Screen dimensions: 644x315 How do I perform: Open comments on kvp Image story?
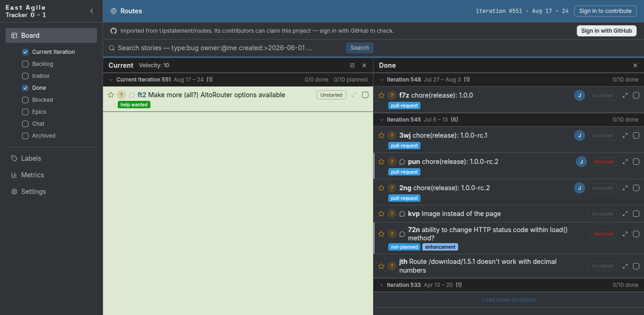point(402,214)
